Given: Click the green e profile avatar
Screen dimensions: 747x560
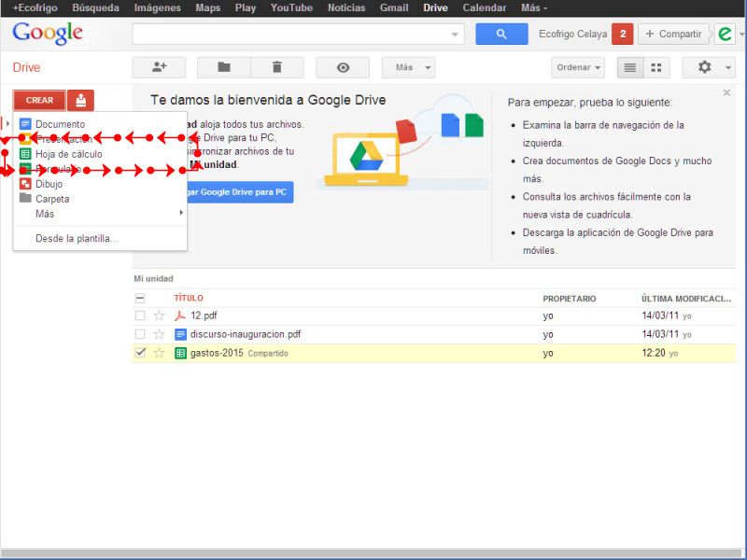Looking at the screenshot, I should coord(726,34).
